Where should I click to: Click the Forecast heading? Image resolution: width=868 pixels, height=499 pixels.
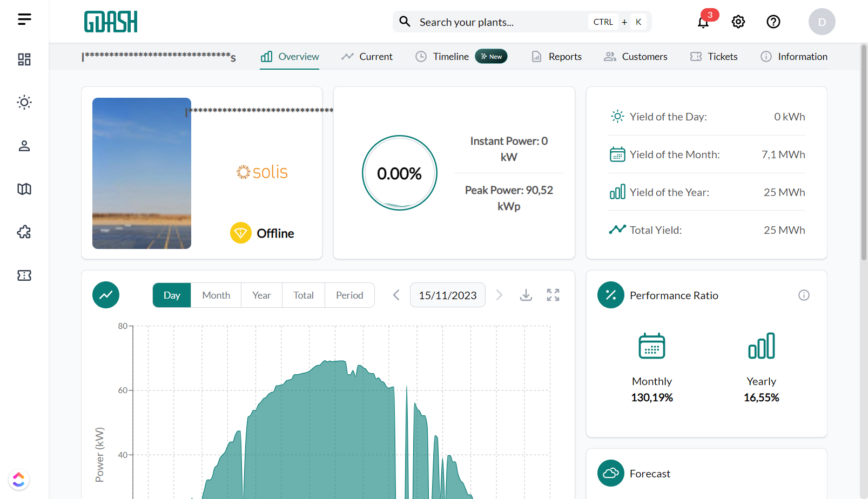[x=650, y=474]
